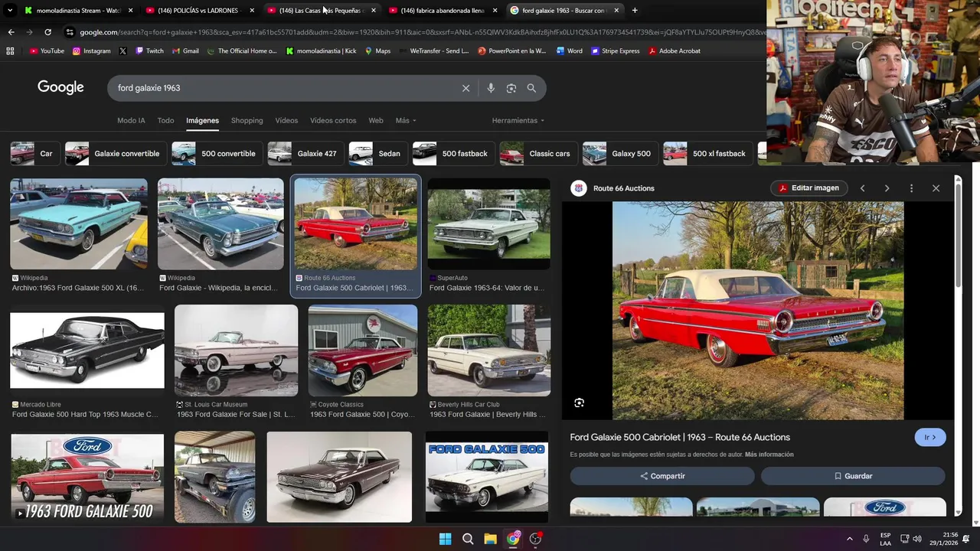
Task: Switch to POLICÍAS vs LADRONES browser tab
Action: coord(199,11)
